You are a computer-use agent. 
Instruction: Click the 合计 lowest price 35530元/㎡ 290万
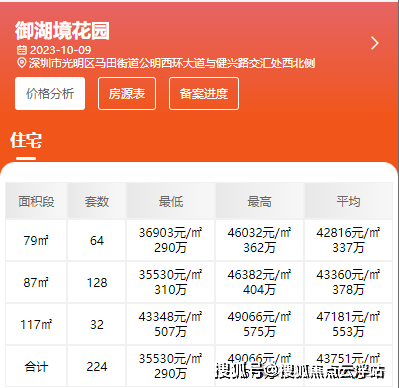click(171, 367)
